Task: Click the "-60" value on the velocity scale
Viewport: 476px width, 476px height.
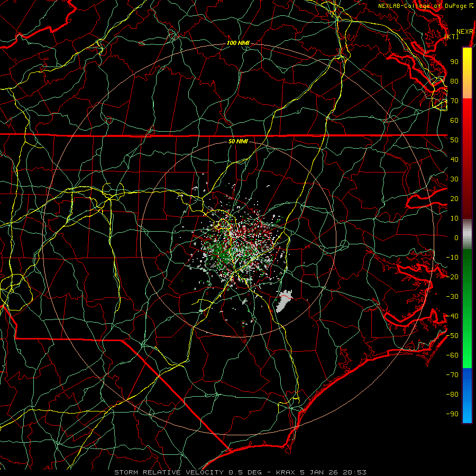Action: (x=452, y=355)
